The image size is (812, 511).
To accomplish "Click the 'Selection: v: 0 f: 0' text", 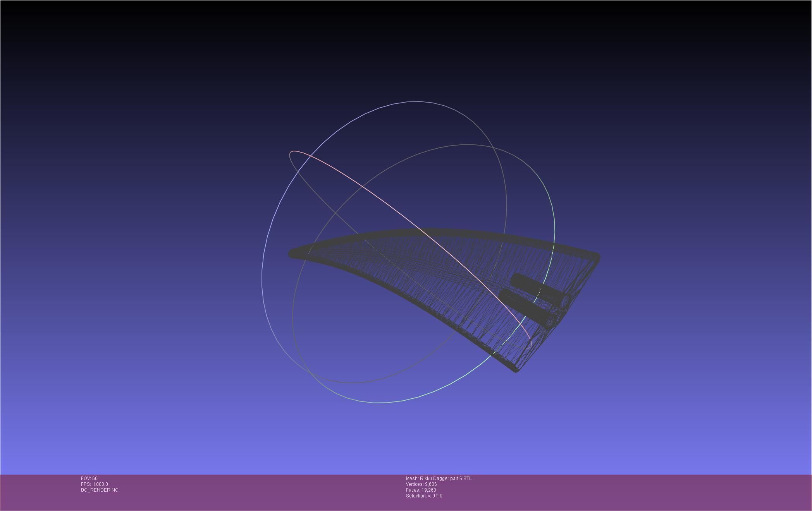I will 424,496.
